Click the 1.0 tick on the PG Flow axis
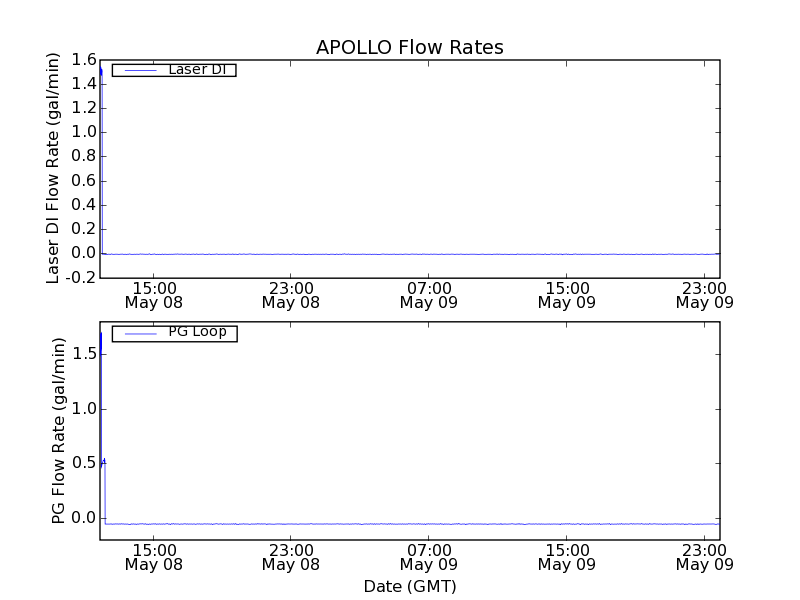Viewport: 800px width, 600px height. [x=84, y=409]
